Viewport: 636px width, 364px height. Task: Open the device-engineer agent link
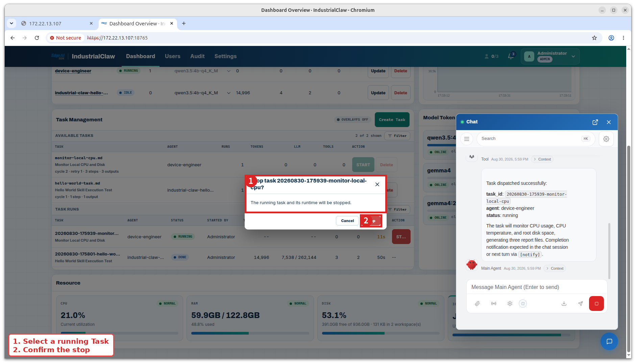point(73,71)
